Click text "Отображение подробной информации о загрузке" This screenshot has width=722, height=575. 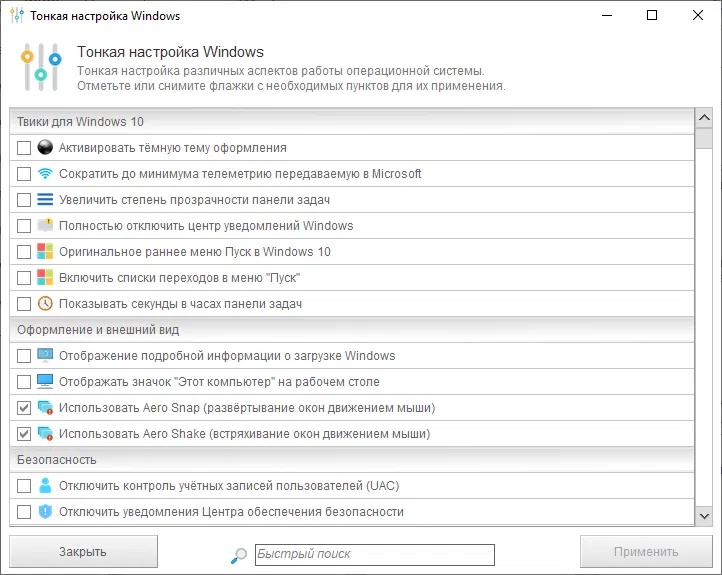pos(200,355)
